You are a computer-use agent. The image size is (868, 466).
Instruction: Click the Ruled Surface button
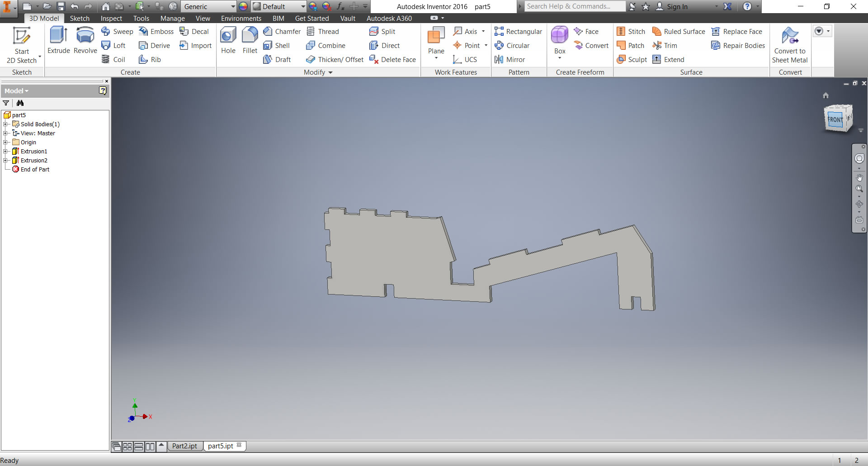679,31
